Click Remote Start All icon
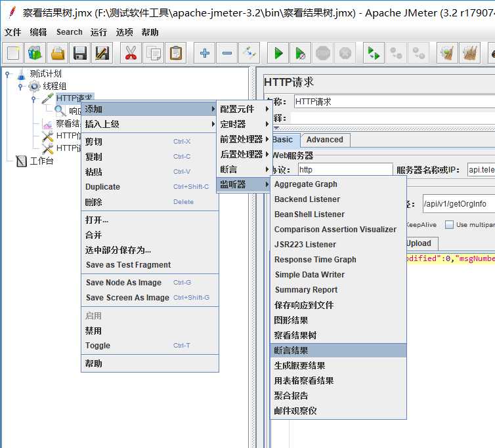 point(374,53)
